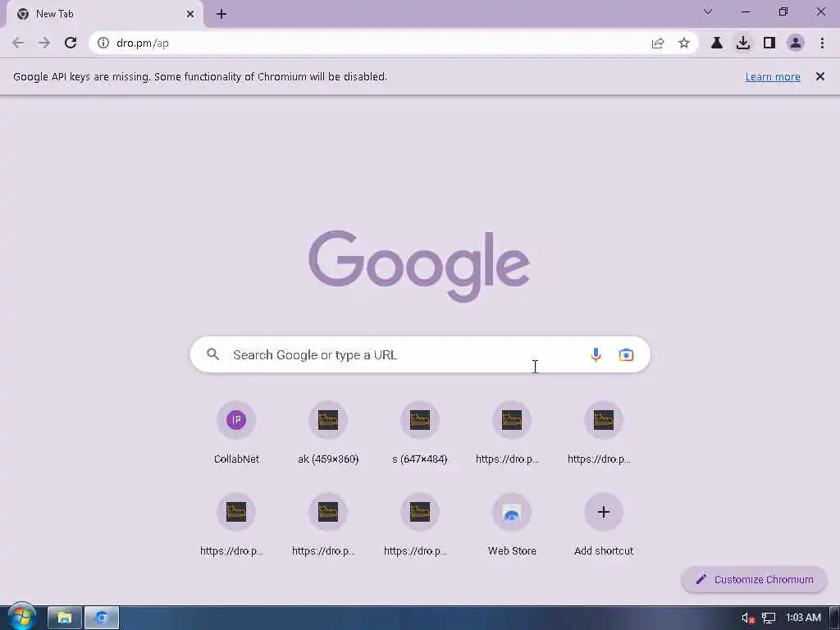Click the Customize Chromium button
The image size is (840, 630).
click(755, 580)
